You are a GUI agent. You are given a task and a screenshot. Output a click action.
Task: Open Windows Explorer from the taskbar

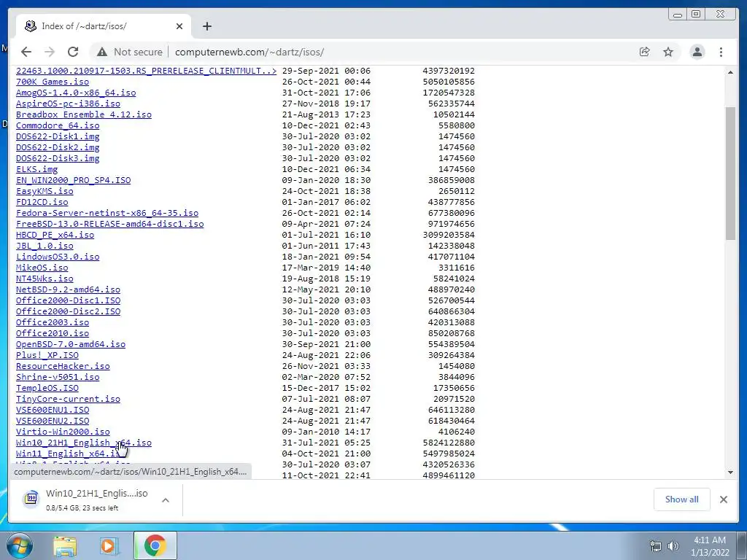[x=65, y=545]
